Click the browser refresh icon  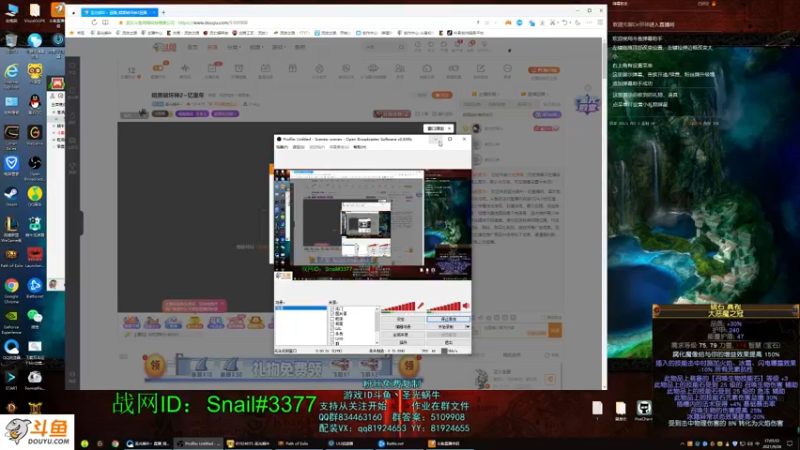94,22
